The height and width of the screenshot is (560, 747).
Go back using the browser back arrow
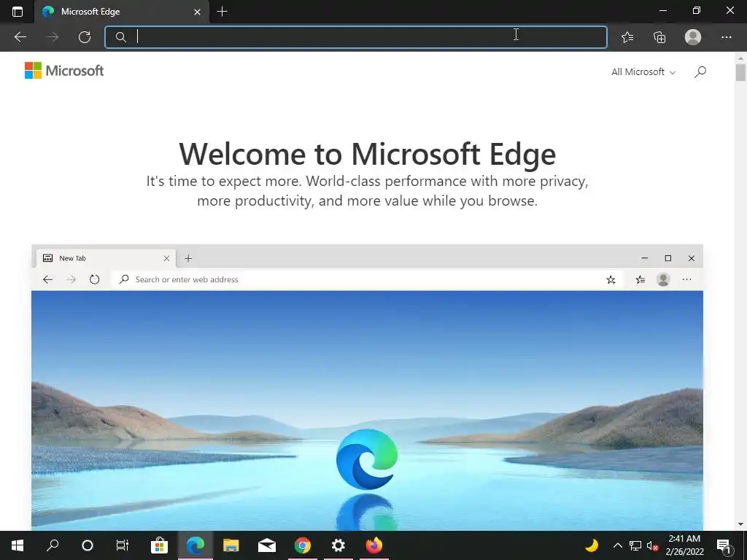(x=20, y=37)
